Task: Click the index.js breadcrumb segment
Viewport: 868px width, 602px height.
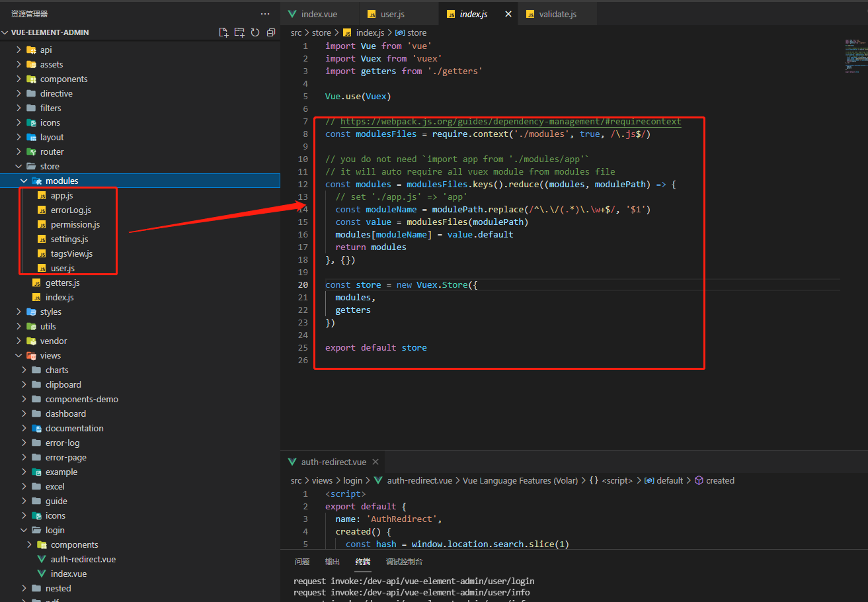Action: (370, 32)
